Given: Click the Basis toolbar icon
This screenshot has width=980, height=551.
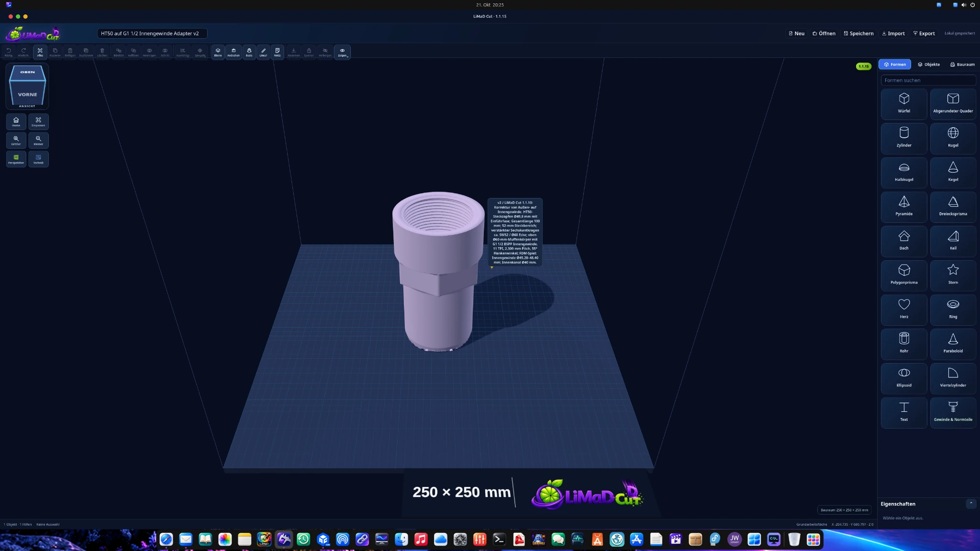Looking at the screenshot, I should tap(249, 52).
